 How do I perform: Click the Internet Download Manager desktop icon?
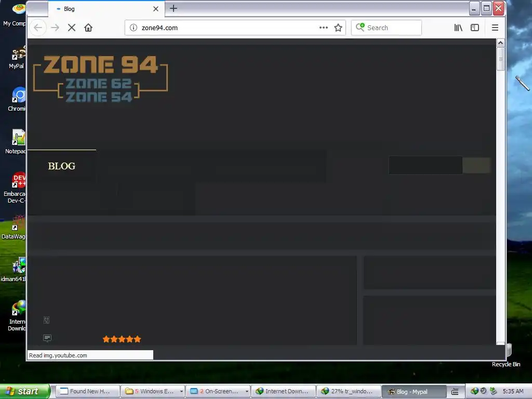pos(16,315)
